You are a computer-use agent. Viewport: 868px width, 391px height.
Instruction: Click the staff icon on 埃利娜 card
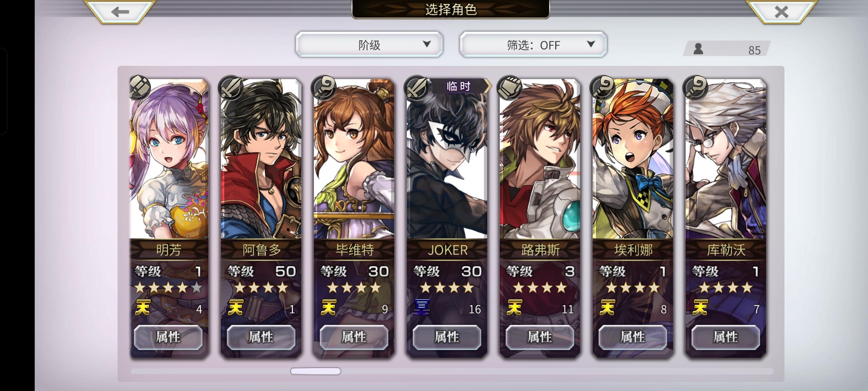point(602,88)
